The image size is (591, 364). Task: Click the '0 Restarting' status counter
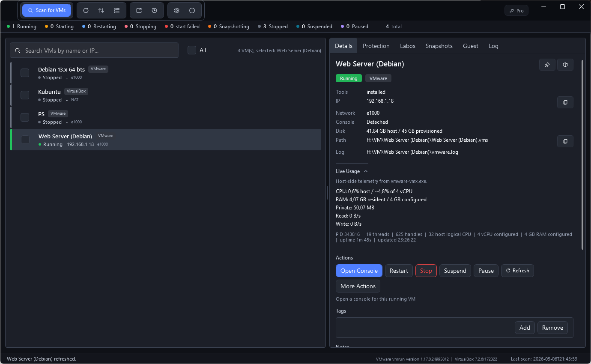(x=99, y=27)
